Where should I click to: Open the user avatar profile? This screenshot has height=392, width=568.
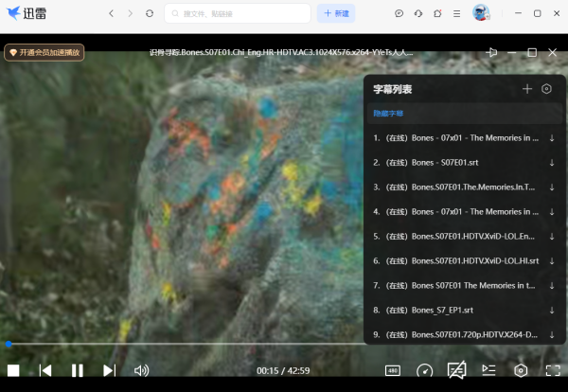pos(482,12)
